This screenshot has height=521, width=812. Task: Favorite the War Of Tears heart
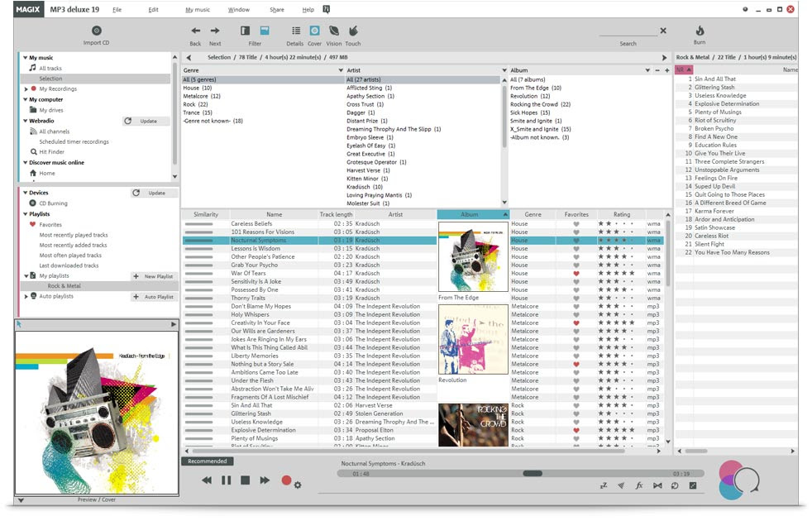click(576, 274)
